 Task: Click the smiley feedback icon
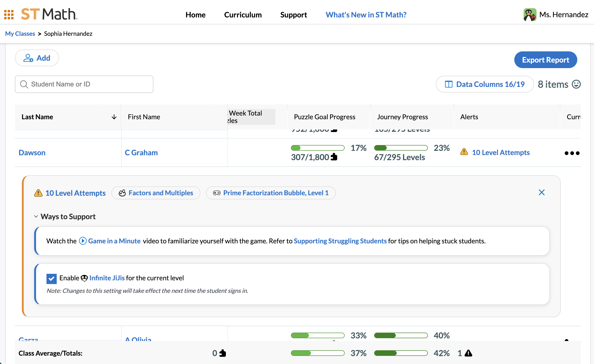pos(576,84)
